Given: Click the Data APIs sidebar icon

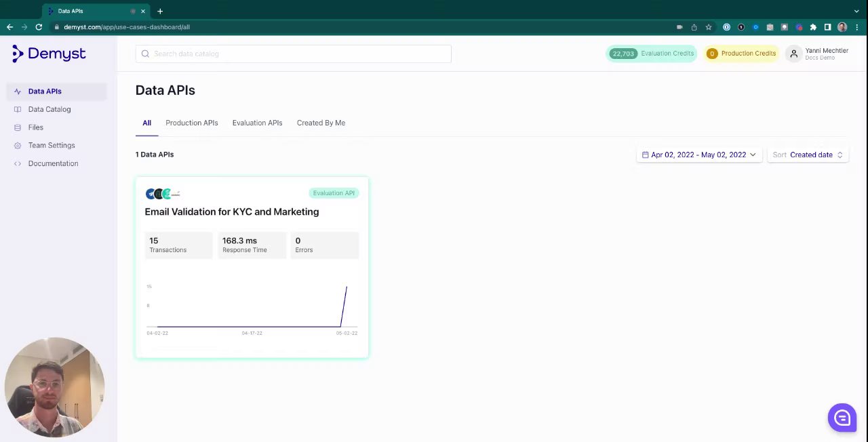Looking at the screenshot, I should coord(18,92).
